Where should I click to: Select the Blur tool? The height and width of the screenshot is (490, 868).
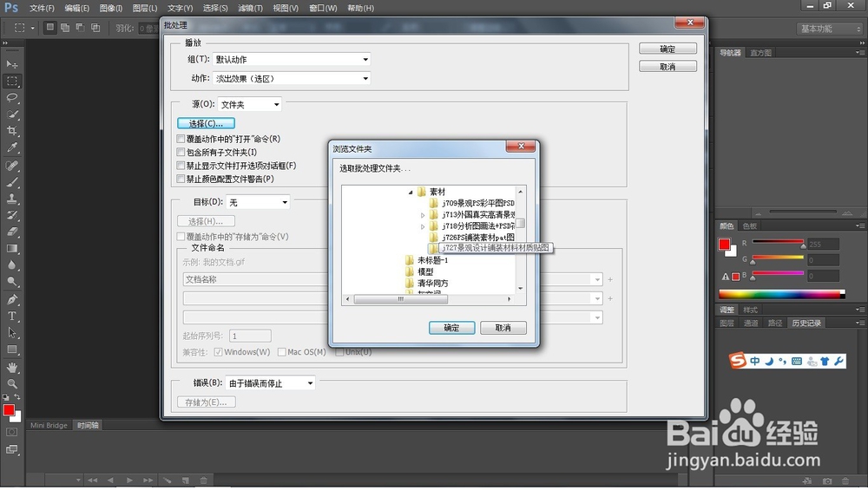coord(11,265)
